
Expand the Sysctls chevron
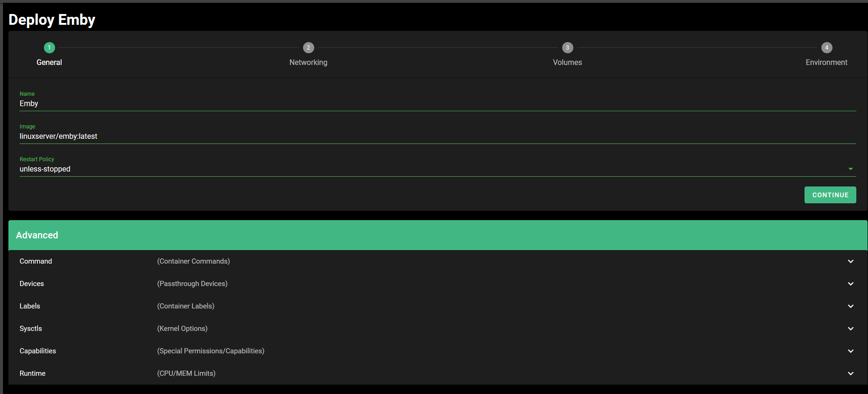click(x=851, y=329)
